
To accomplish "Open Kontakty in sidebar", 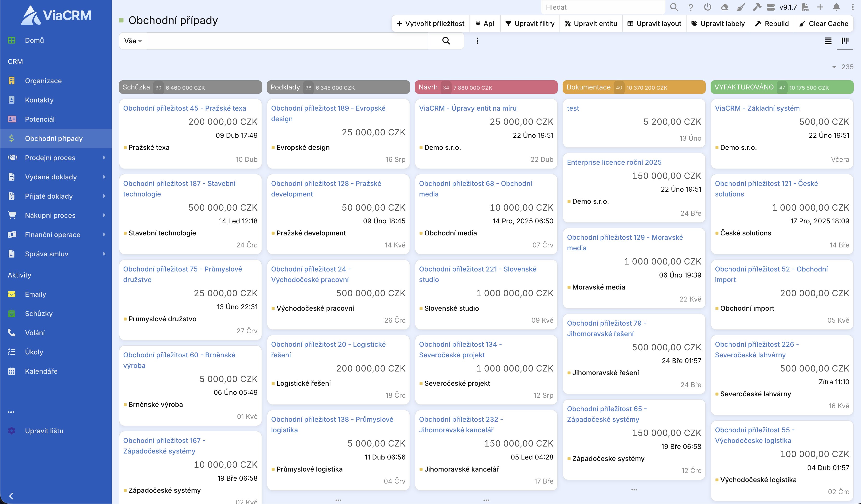I will [56, 100].
